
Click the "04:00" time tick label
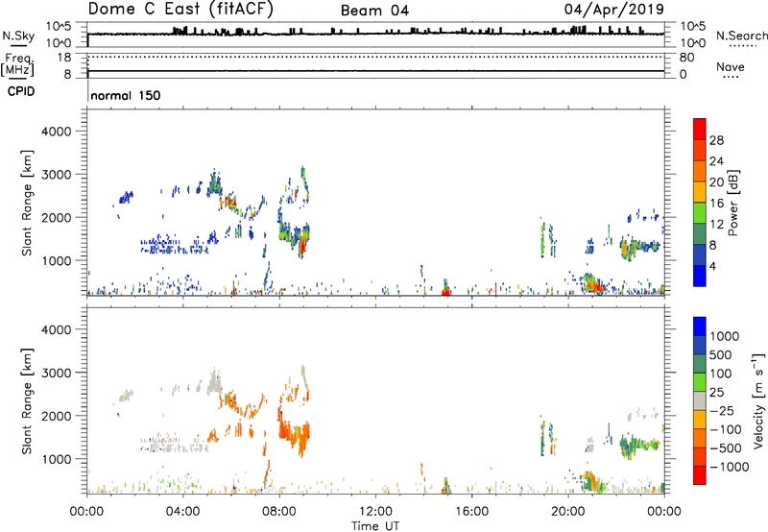point(182,512)
